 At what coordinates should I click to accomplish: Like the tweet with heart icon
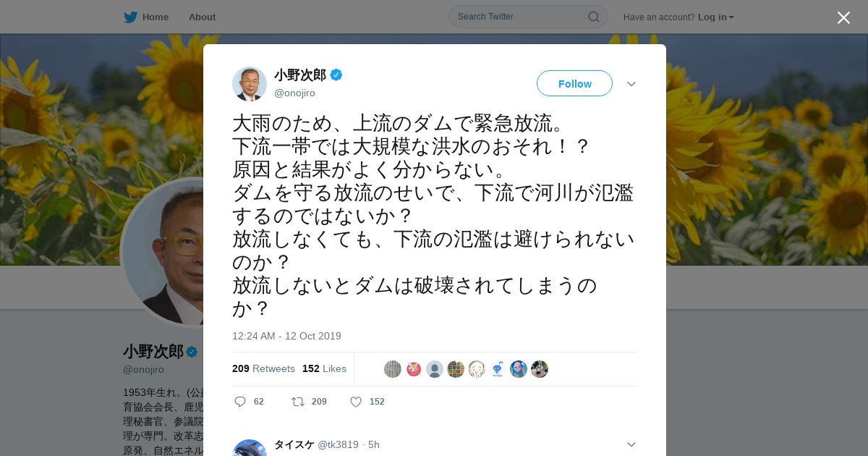[x=356, y=402]
